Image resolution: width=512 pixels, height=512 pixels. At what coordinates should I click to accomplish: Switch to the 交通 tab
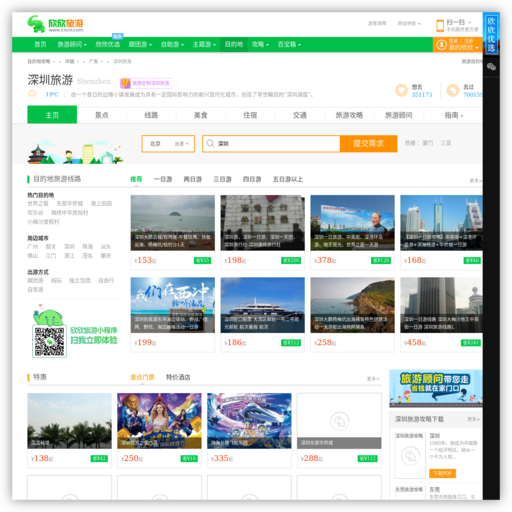tap(300, 115)
